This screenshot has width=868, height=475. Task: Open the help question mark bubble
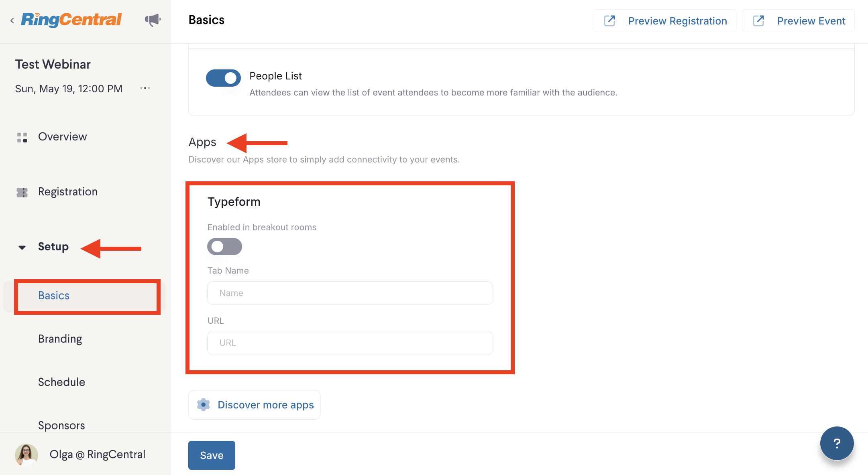[837, 443]
